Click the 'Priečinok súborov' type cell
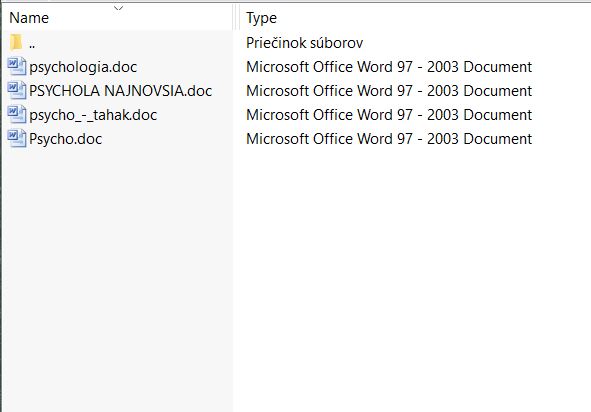Viewport: 591px width, 412px height. pos(305,43)
